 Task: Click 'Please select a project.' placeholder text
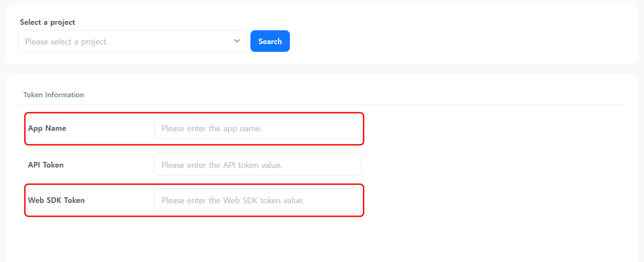tap(66, 42)
